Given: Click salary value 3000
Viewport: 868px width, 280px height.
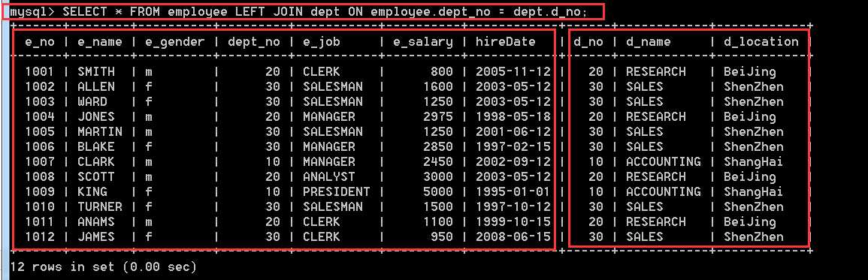Looking at the screenshot, I should 438,177.
